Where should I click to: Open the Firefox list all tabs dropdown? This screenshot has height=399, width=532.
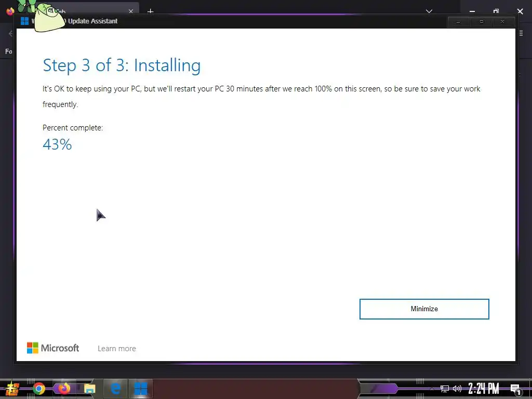(429, 11)
